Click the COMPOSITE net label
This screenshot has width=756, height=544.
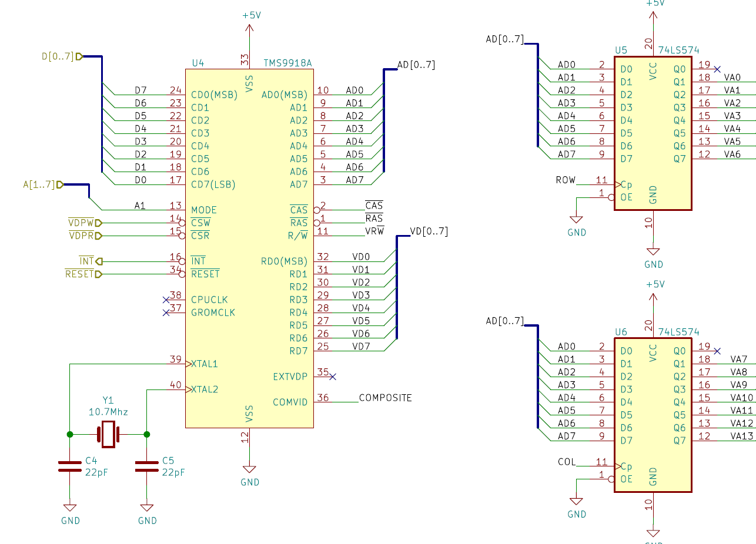[x=385, y=398]
